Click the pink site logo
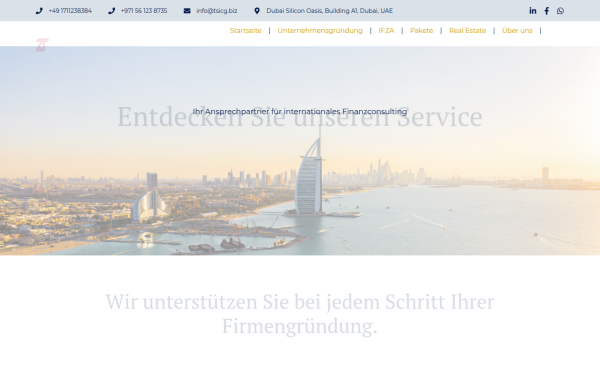Screen dimensions: 600x375 (42, 45)
